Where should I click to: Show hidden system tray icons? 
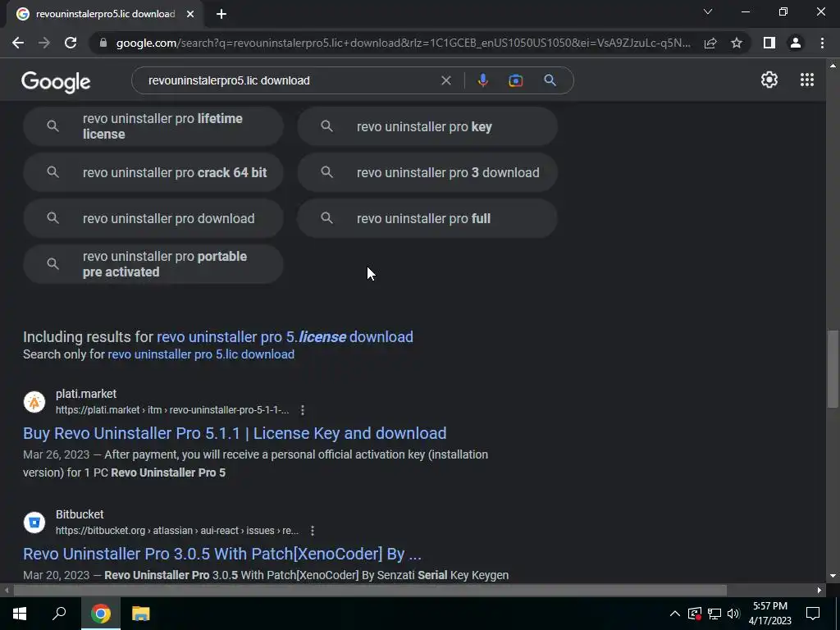(675, 614)
